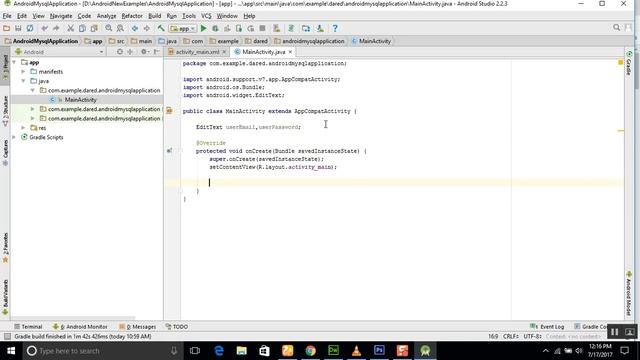Open the VCS menu

coord(206,16)
